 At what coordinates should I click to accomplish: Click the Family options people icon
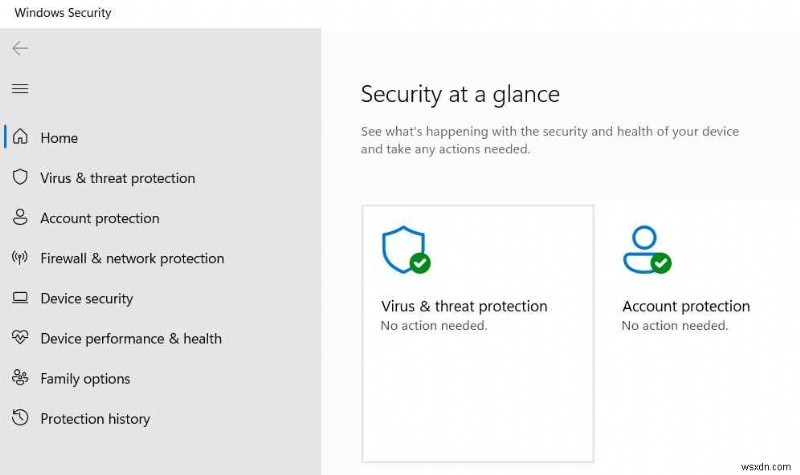click(20, 378)
